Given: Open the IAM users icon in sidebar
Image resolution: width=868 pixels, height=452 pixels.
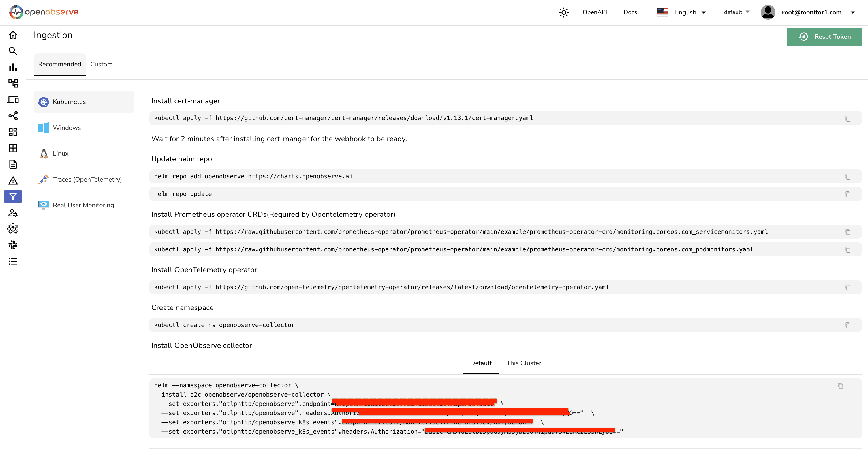Looking at the screenshot, I should [13, 213].
